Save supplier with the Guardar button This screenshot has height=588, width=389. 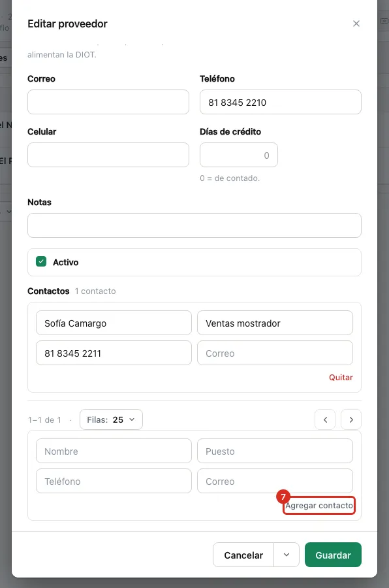pos(333,555)
